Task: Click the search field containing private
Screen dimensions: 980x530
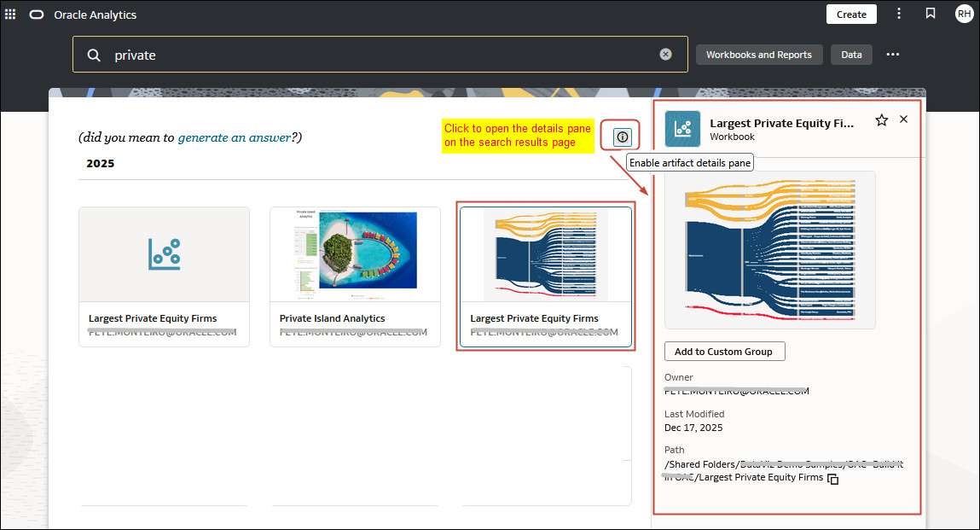Action: coord(380,55)
